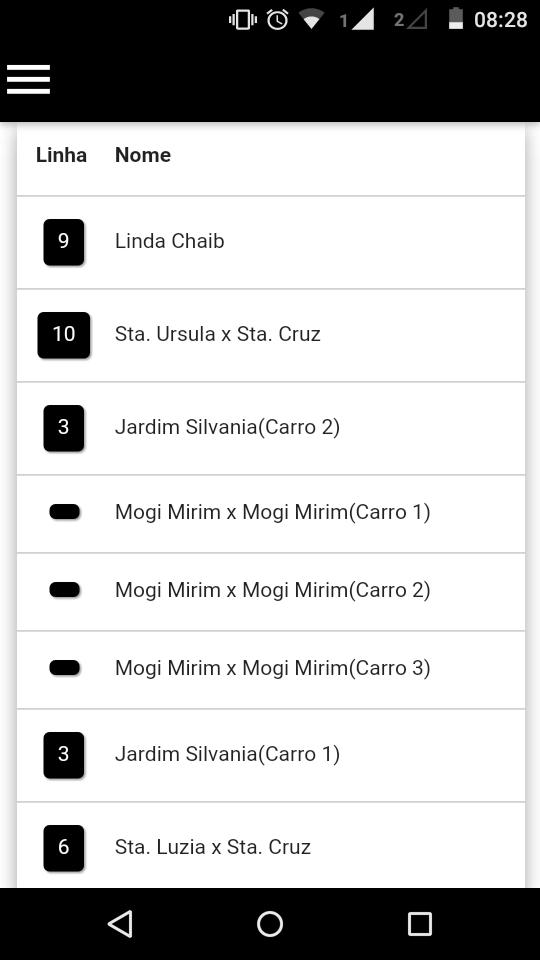Screen dimensions: 540x960
Task: Sort by the Nome column header
Action: point(143,155)
